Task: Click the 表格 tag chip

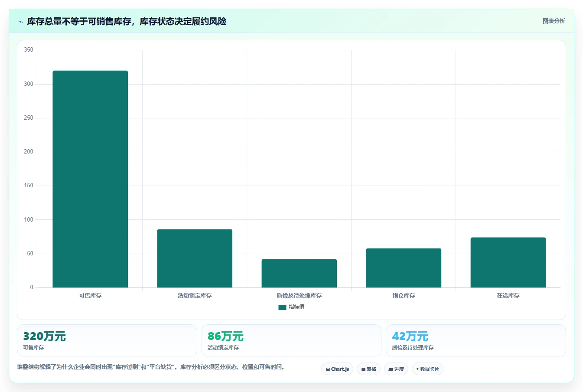Action: tap(368, 369)
